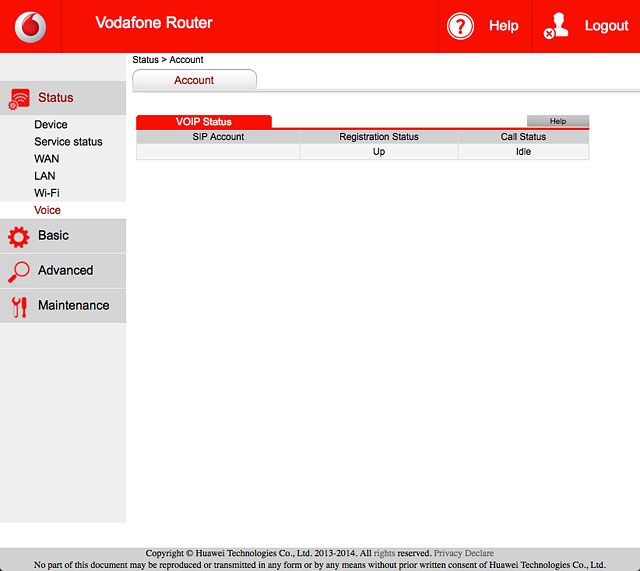Screen dimensions: 640x571
Task: Log out via Logout label
Action: click(x=606, y=26)
